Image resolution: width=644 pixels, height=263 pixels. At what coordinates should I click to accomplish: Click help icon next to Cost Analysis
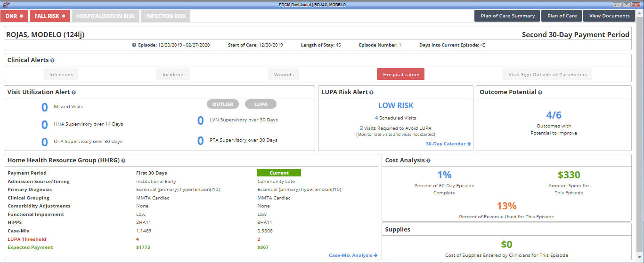coord(428,161)
